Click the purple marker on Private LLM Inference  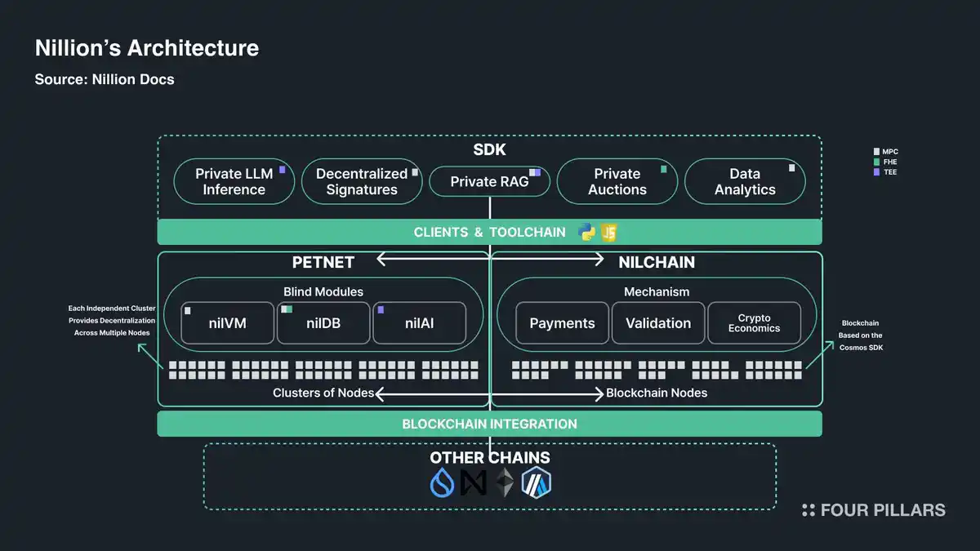282,170
